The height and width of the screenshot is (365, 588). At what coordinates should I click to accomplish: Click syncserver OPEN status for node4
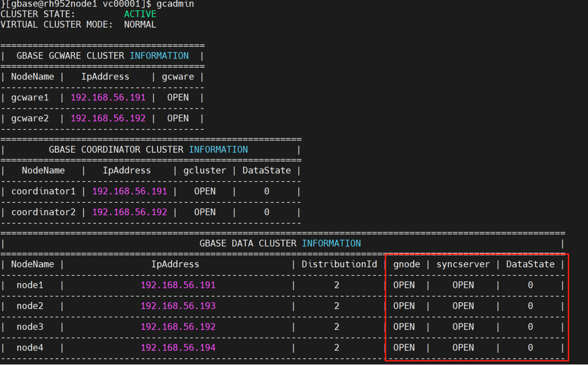click(463, 348)
